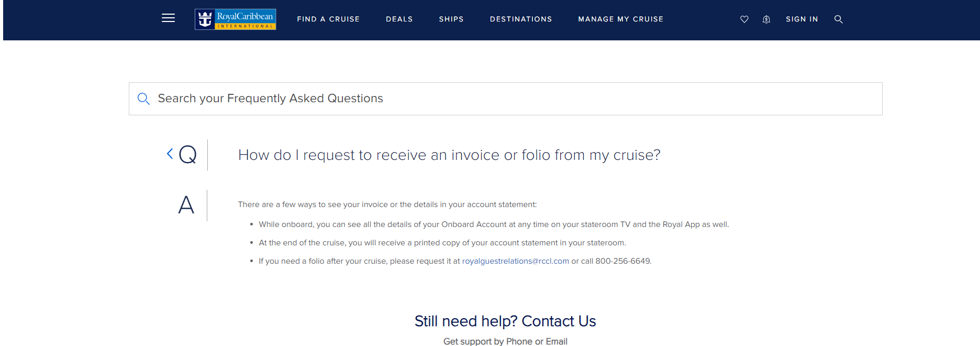Click the magnifier icon inside FAQ search box
The height and width of the screenshot is (346, 980).
[x=143, y=99]
